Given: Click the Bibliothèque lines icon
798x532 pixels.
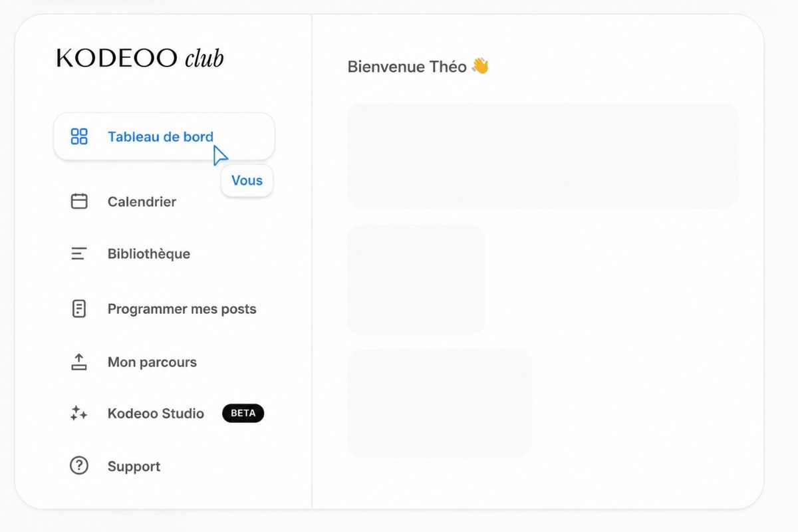Looking at the screenshot, I should pos(79,253).
